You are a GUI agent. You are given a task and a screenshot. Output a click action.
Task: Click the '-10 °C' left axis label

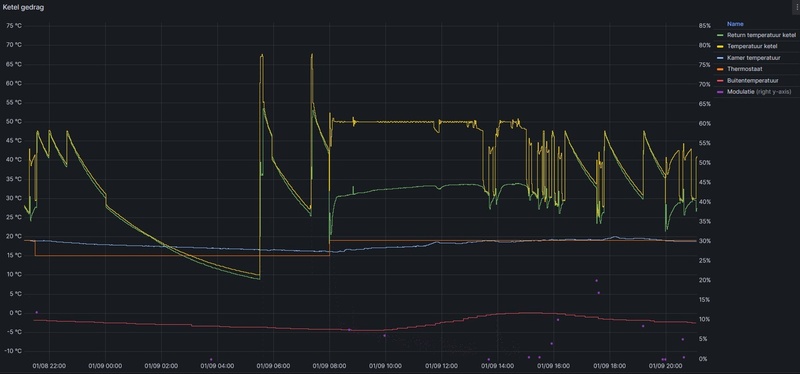click(13, 351)
